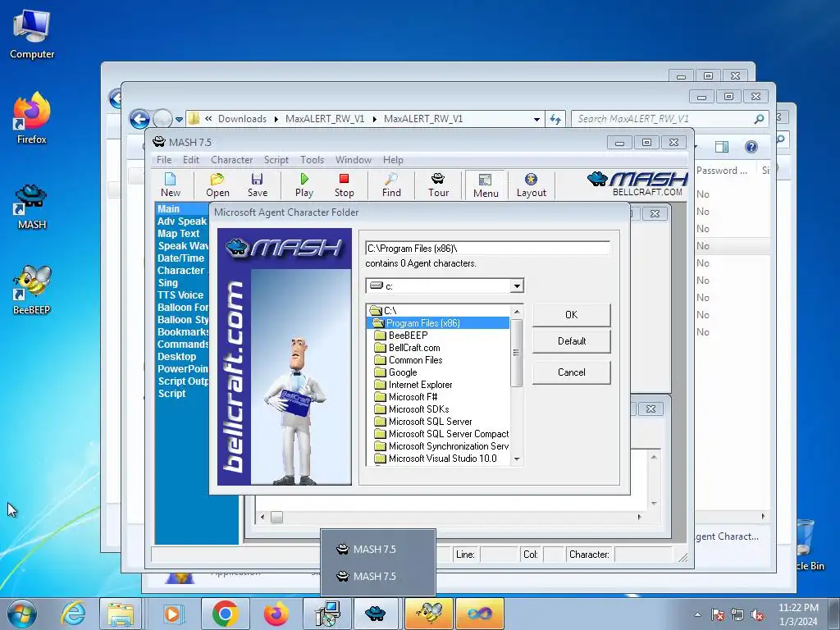The width and height of the screenshot is (840, 630).
Task: Select the second MASH 7.5 preview entry
Action: pos(377,577)
